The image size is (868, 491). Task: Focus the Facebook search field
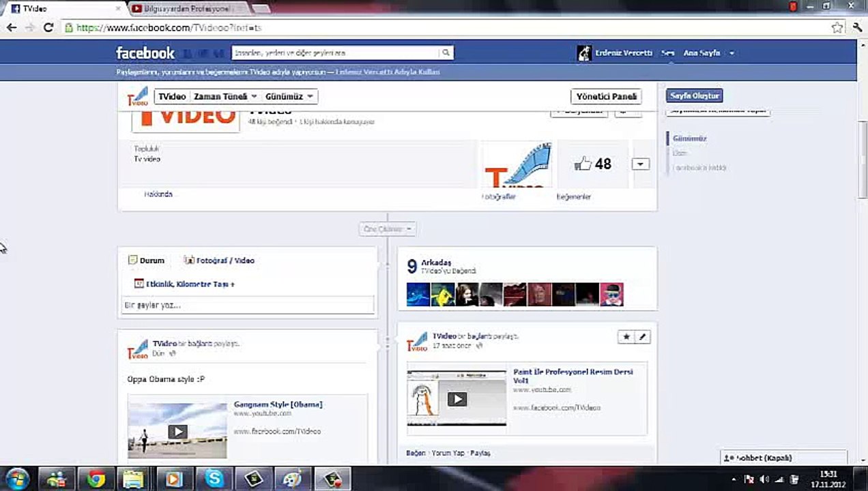click(x=335, y=53)
